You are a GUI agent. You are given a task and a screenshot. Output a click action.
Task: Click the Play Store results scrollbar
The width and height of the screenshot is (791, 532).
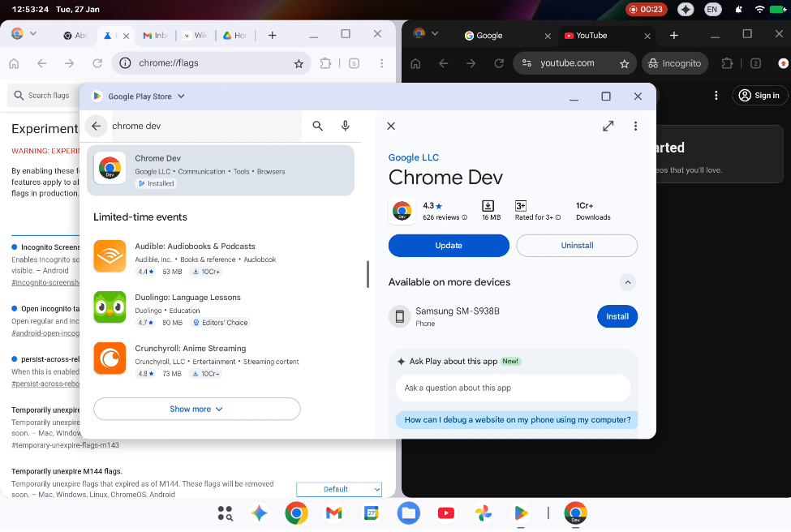click(368, 274)
